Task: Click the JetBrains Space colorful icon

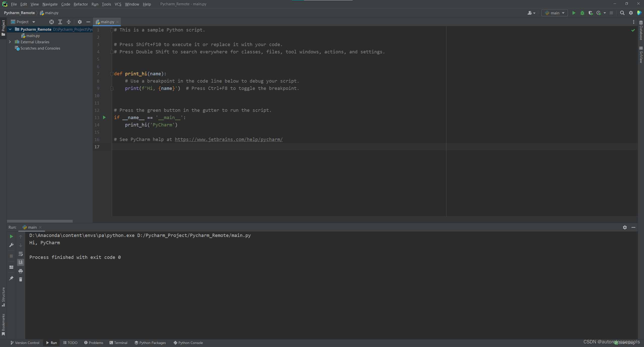Action: click(x=639, y=13)
